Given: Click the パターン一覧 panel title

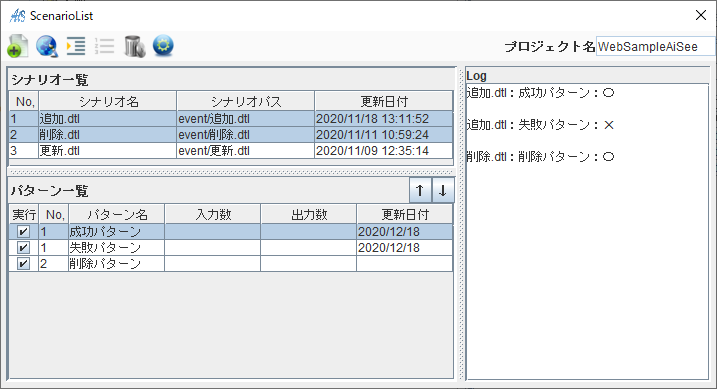Looking at the screenshot, I should coord(49,191).
